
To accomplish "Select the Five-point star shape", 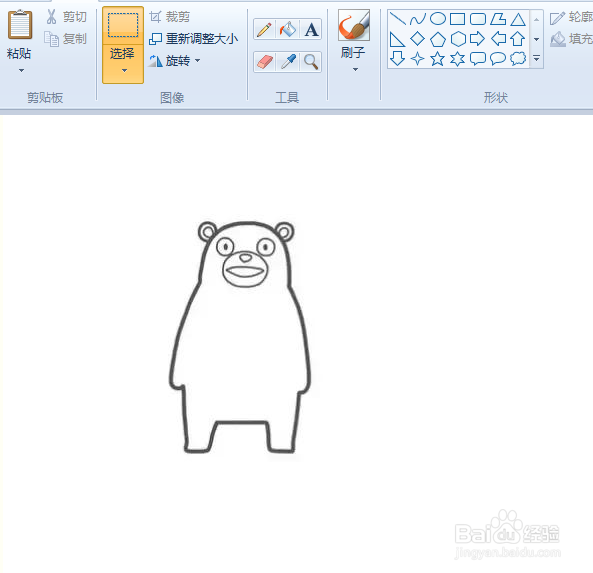I will coord(438,59).
